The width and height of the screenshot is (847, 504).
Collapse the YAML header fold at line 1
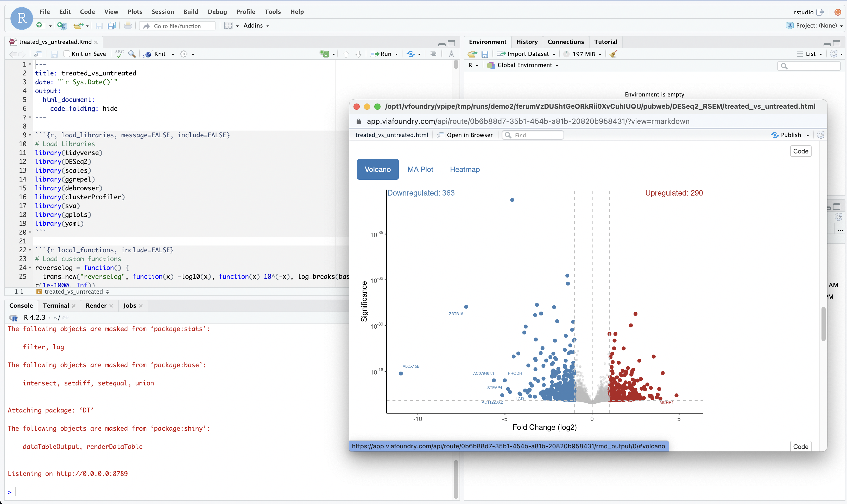(x=30, y=64)
